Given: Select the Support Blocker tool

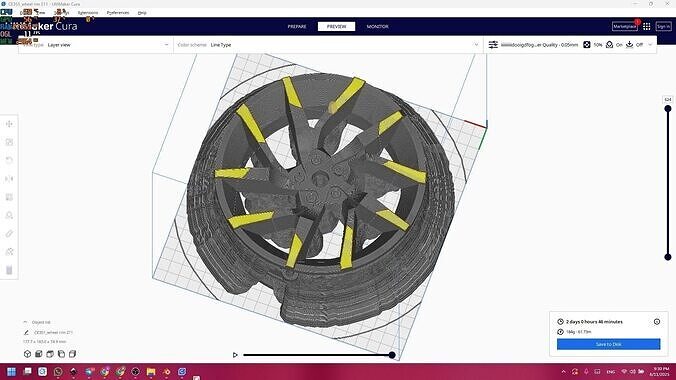Looking at the screenshot, I should tap(9, 215).
